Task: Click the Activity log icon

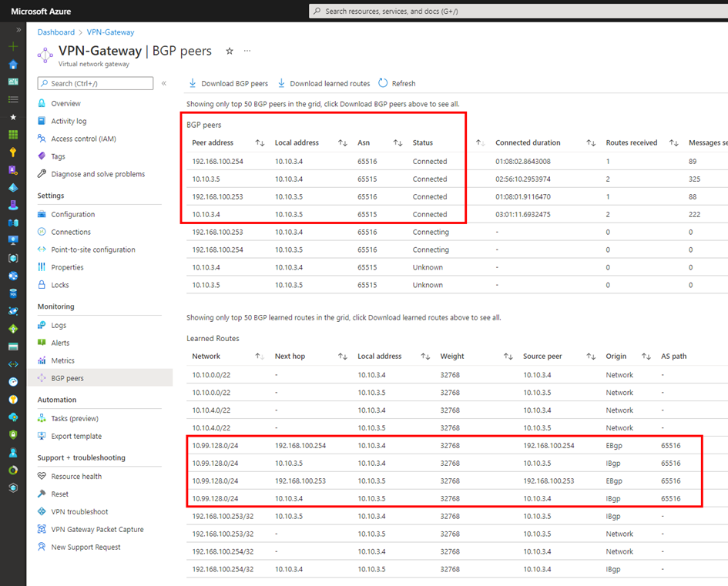Action: 42,121
